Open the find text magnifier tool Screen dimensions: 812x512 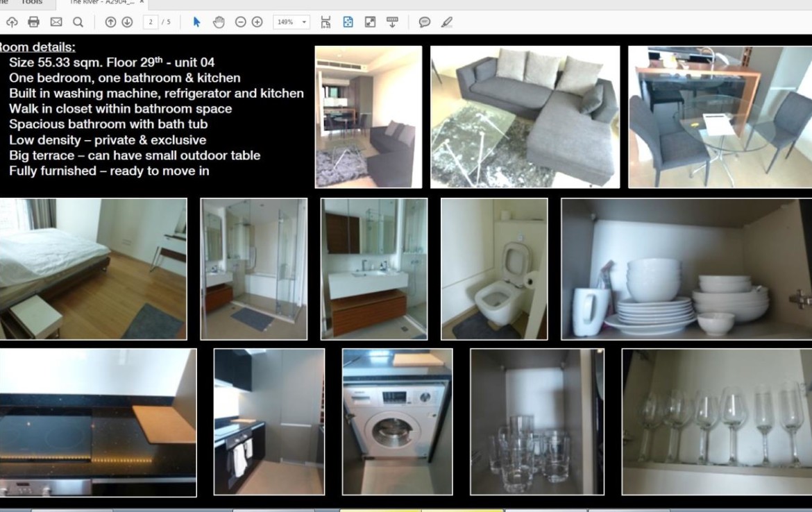point(78,22)
